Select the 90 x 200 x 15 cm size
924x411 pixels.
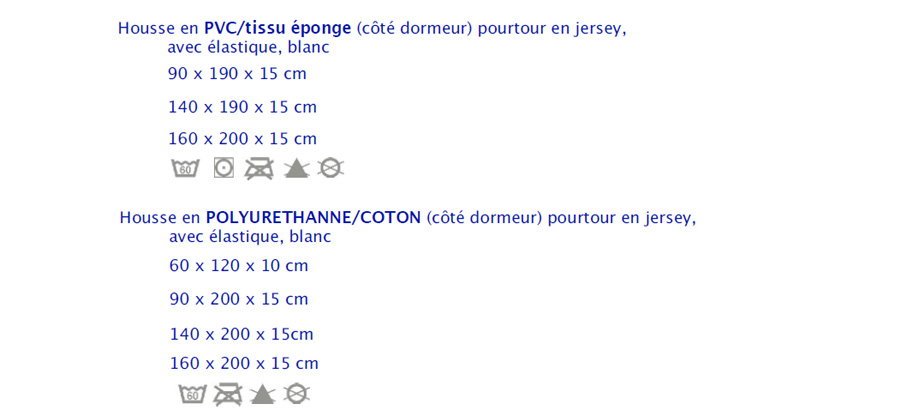coord(239,299)
